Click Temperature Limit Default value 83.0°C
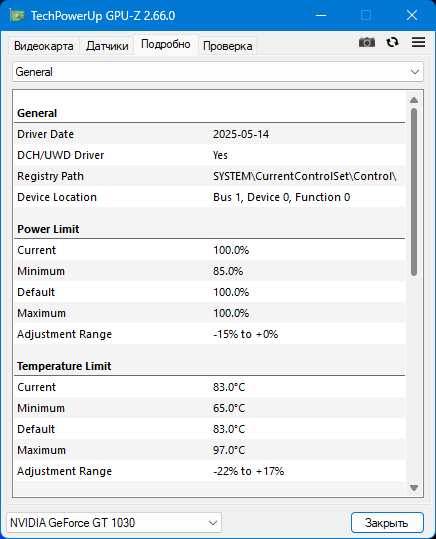The image size is (436, 539). tap(229, 429)
